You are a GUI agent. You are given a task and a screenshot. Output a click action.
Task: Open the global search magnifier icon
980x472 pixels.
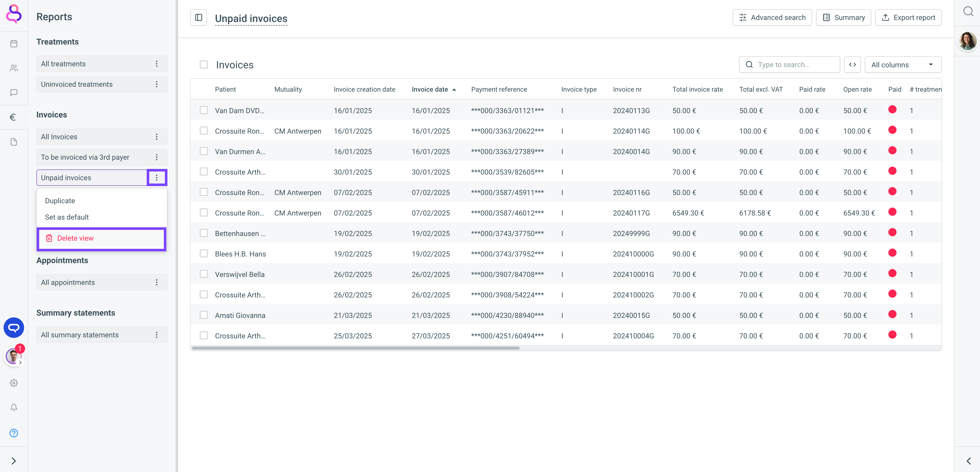[968, 12]
